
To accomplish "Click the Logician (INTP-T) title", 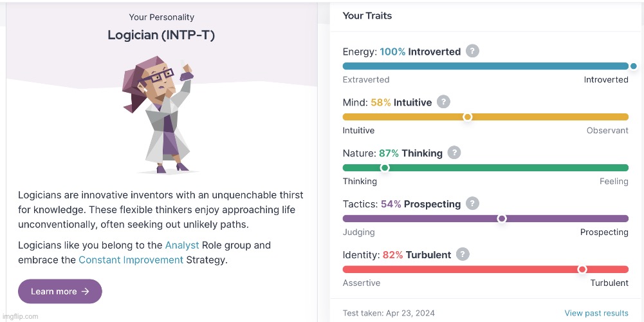I will coord(161,35).
